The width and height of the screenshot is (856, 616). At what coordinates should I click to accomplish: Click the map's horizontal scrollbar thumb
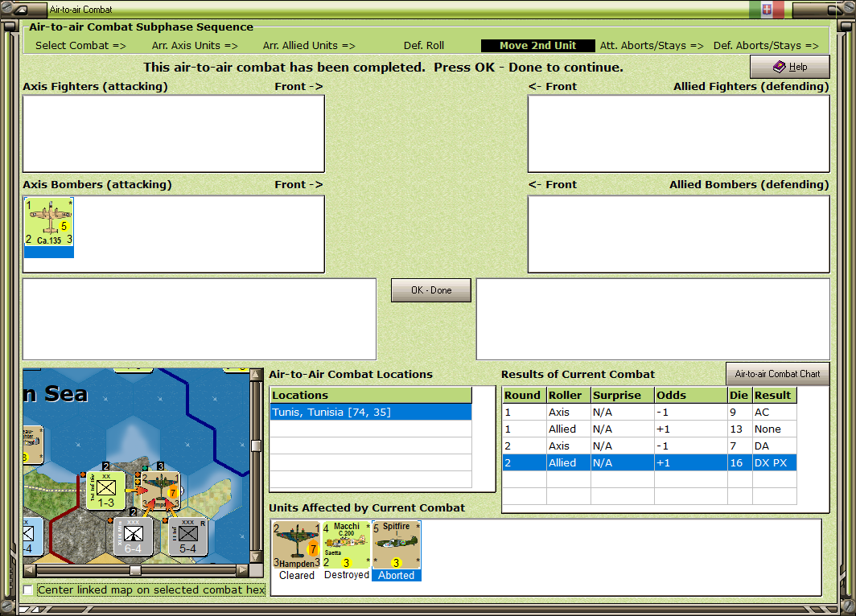[135, 570]
